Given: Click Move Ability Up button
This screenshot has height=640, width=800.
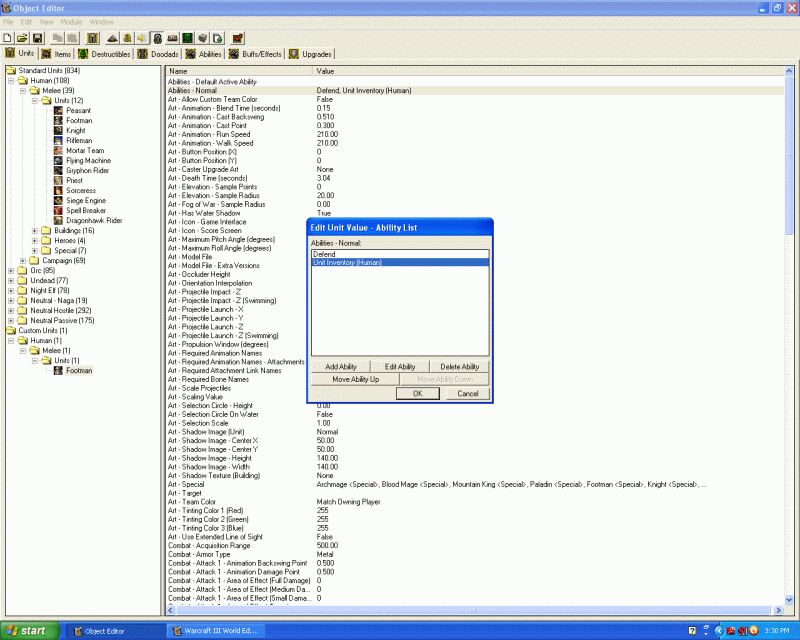Looking at the screenshot, I should [355, 379].
